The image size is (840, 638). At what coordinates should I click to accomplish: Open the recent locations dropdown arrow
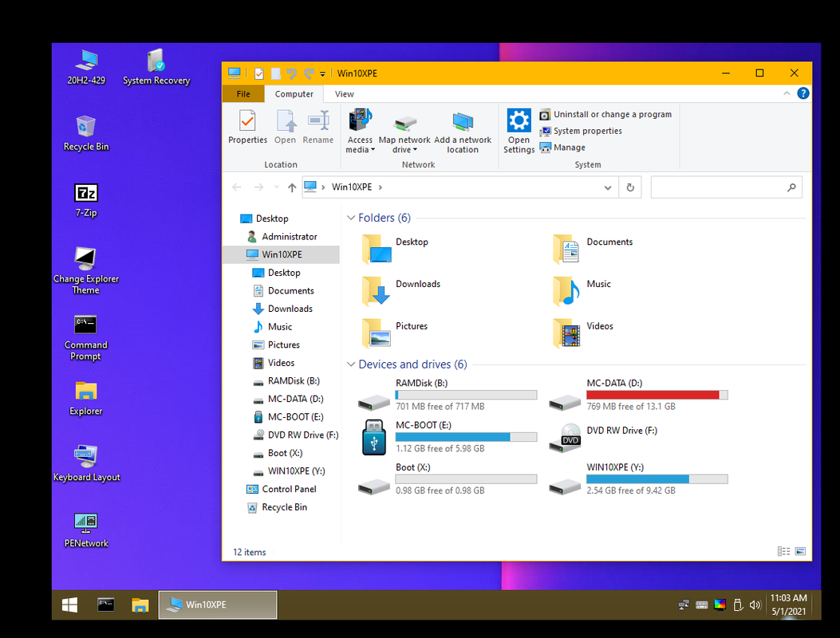tap(277, 187)
